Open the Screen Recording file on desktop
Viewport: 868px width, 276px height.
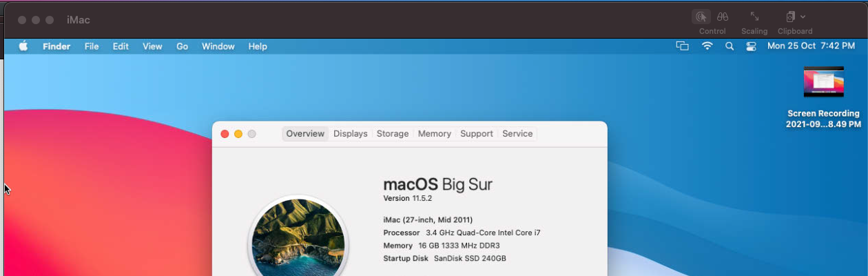(823, 82)
